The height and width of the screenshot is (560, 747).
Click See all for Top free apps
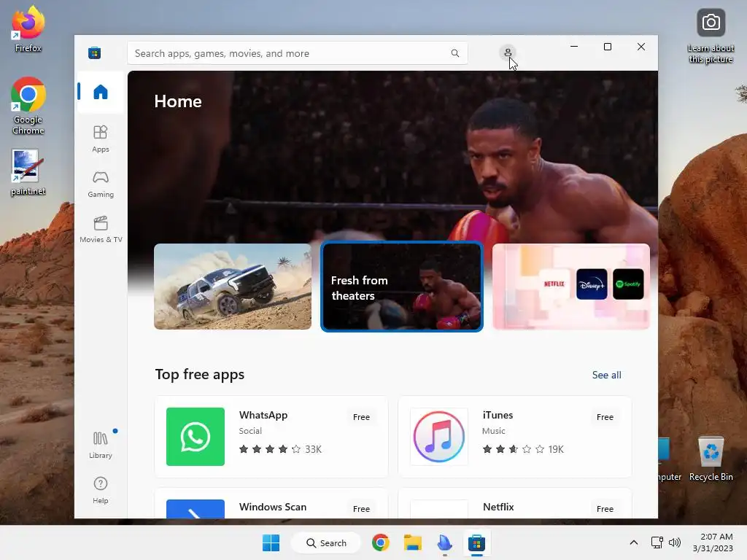606,375
